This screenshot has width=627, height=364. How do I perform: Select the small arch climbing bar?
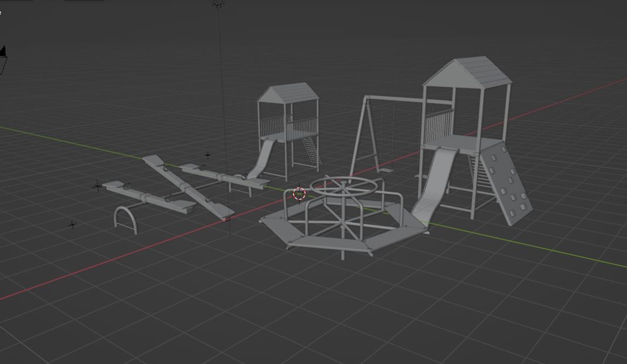126,220
